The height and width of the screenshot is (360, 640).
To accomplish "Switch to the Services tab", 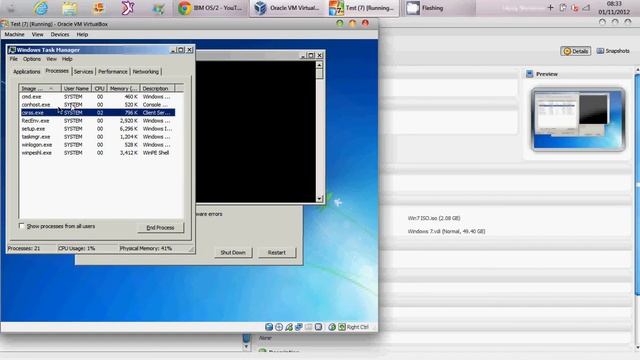I will click(x=83, y=72).
